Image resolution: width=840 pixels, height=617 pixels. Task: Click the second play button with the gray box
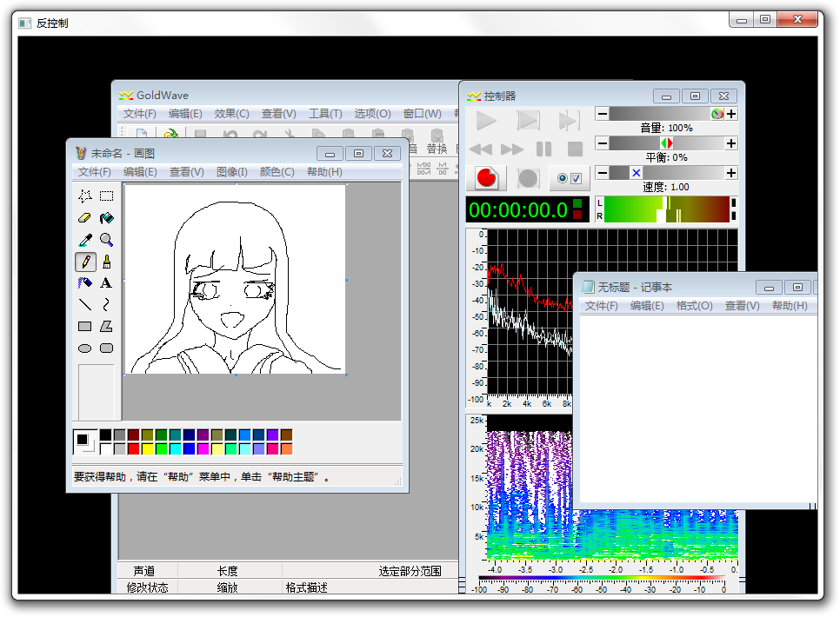click(x=528, y=121)
